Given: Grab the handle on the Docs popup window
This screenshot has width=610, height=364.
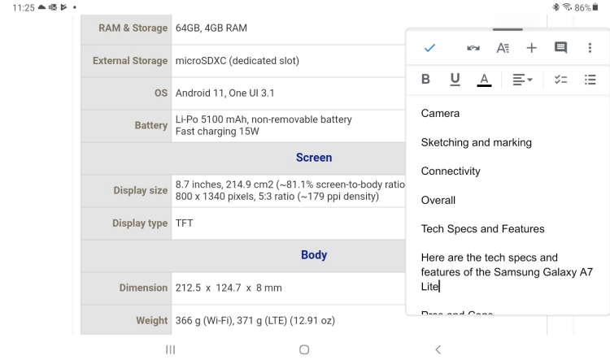Looking at the screenshot, I should 508,29.
